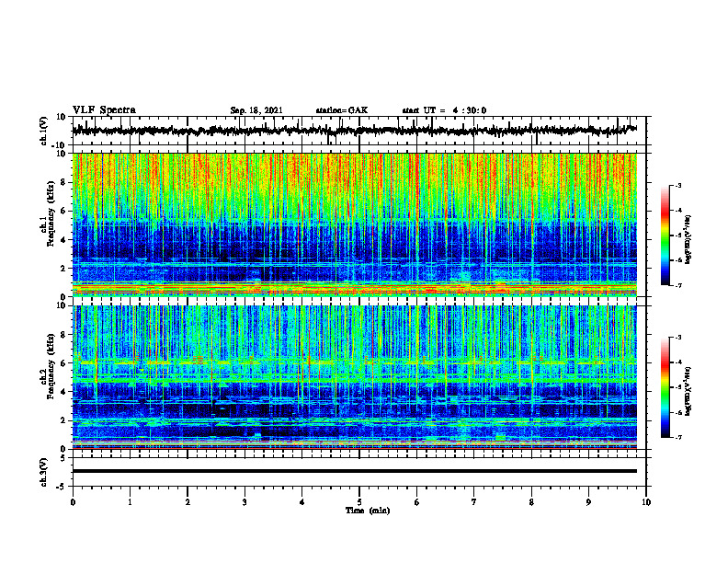Viewport: 728px width, 563px height.
Task: Click the "-3" label on ch.1 color bar
Action: (x=677, y=185)
